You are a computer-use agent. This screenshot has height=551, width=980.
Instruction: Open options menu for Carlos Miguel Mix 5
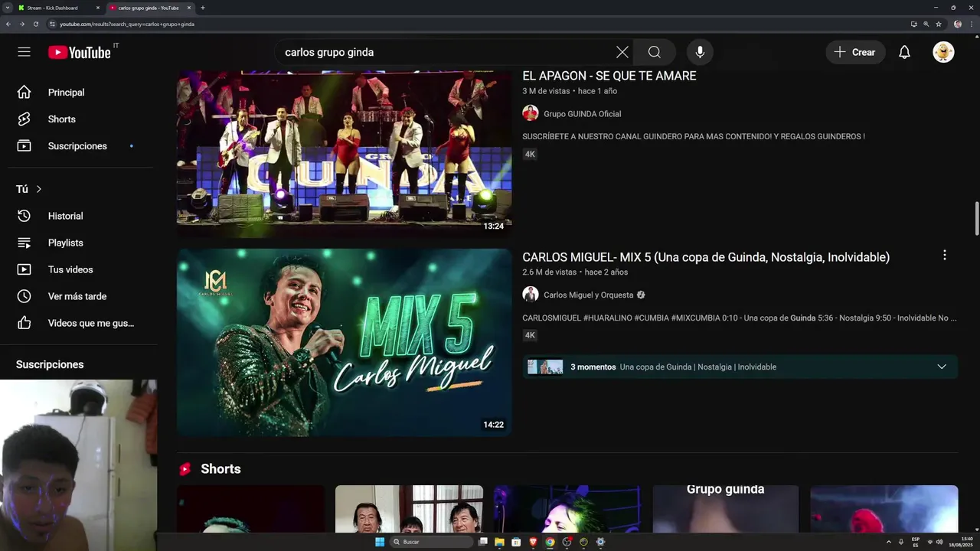[944, 255]
